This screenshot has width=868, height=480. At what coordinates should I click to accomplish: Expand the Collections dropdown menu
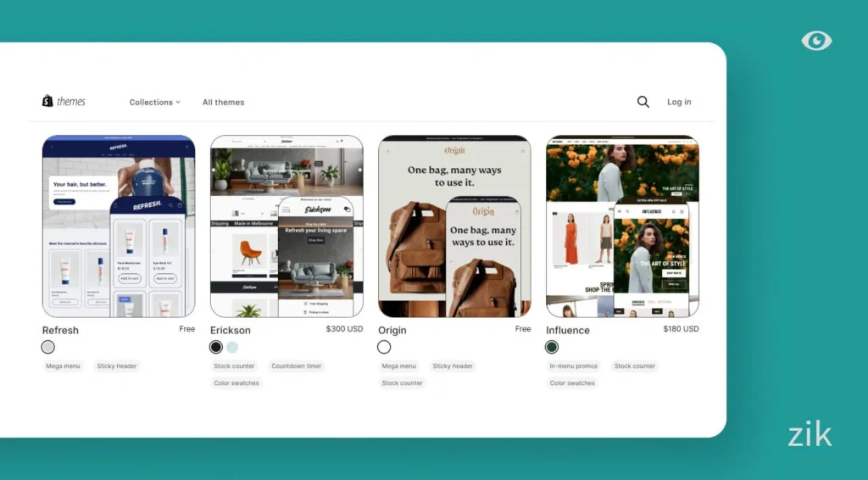pos(154,102)
